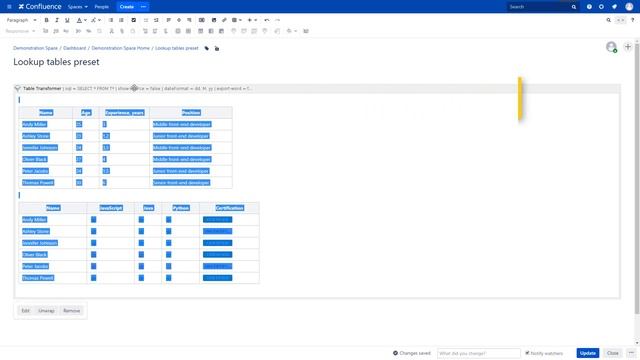Click the Table Transformer macro header
Image resolution: width=640 pixels, height=360 pixels.
(x=317, y=88)
